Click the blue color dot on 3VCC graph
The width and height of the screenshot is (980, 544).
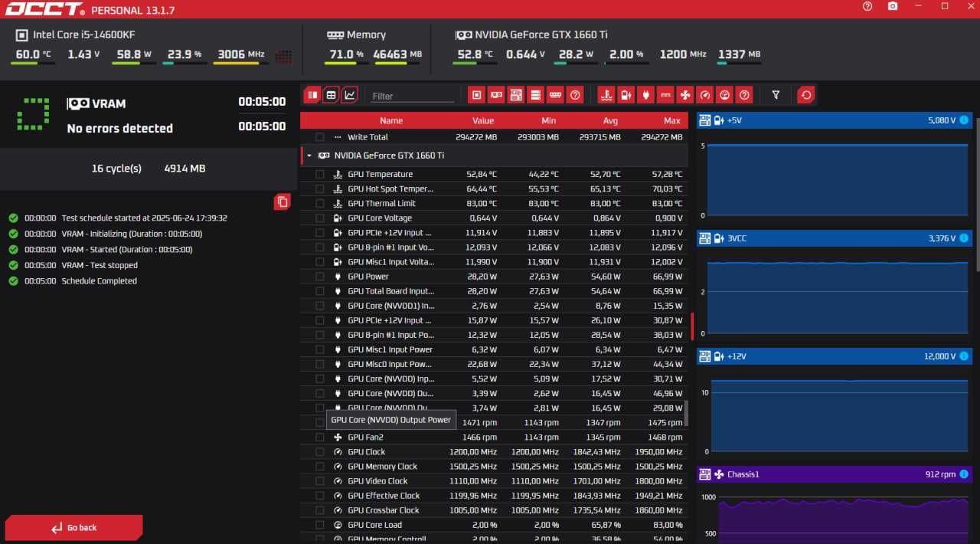point(963,238)
